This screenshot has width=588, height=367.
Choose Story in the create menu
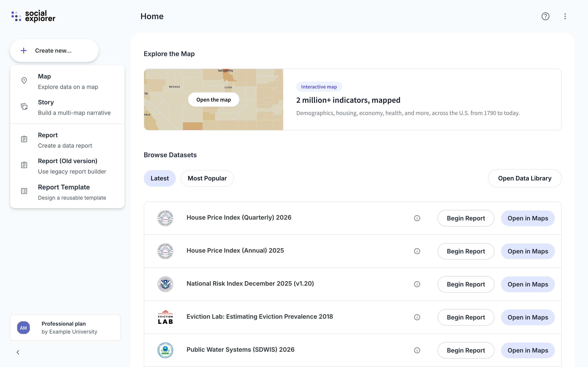(x=67, y=107)
